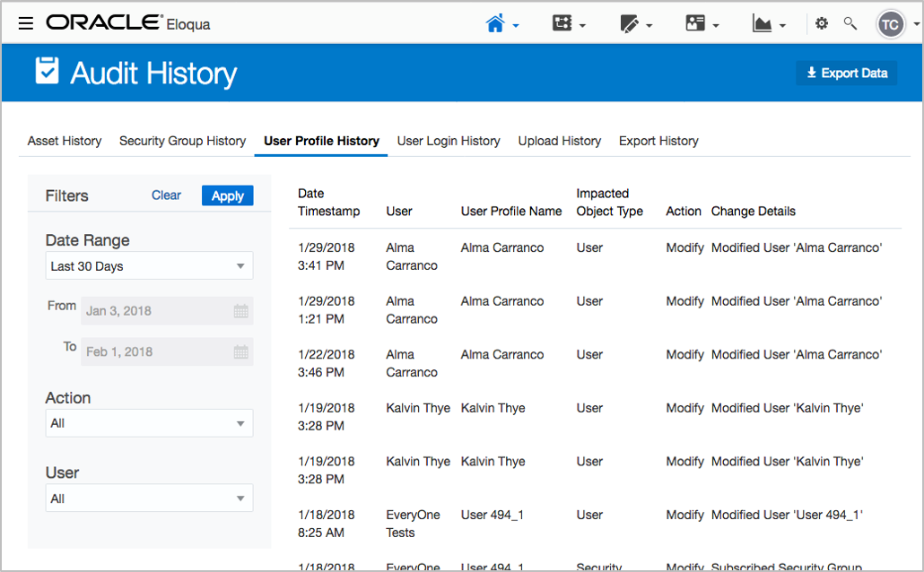Open the Audience contacts icon menu
This screenshot has height=572, width=924.
(x=696, y=24)
